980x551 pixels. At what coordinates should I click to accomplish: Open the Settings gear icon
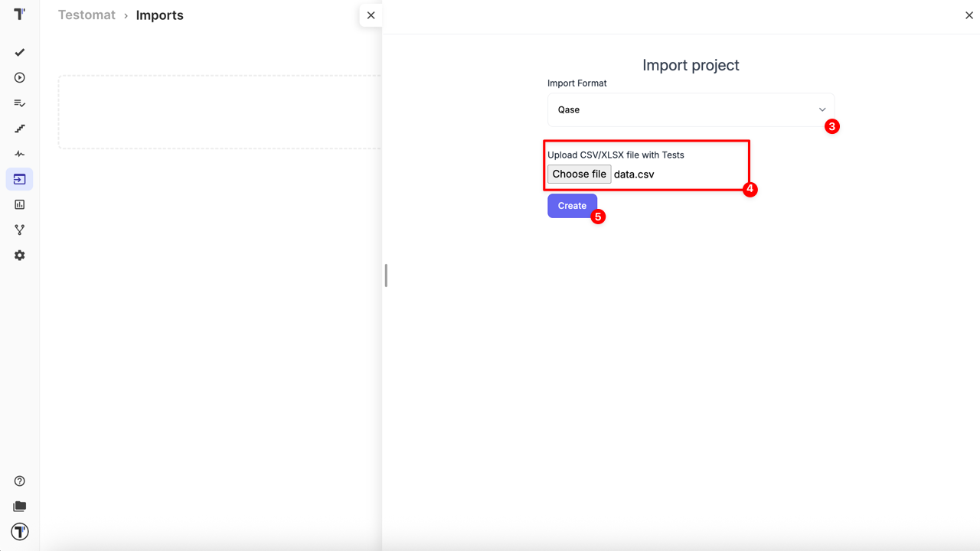(x=19, y=255)
